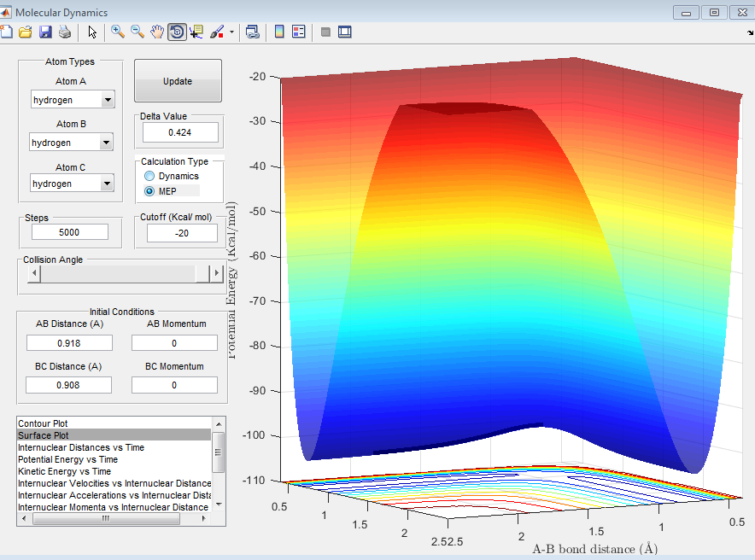Activate the Pan hand tool
This screenshot has width=755, height=560.
point(157,32)
